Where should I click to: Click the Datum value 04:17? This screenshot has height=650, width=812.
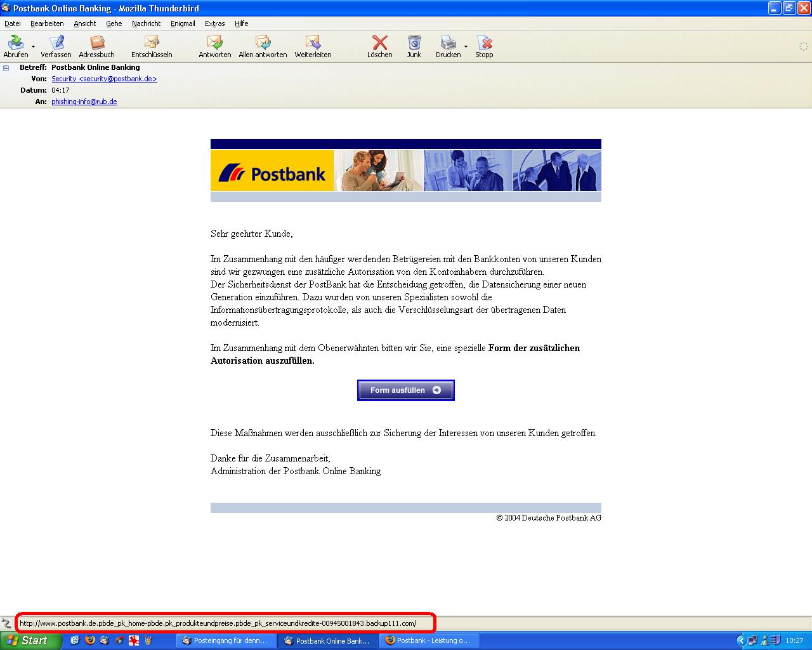(60, 90)
